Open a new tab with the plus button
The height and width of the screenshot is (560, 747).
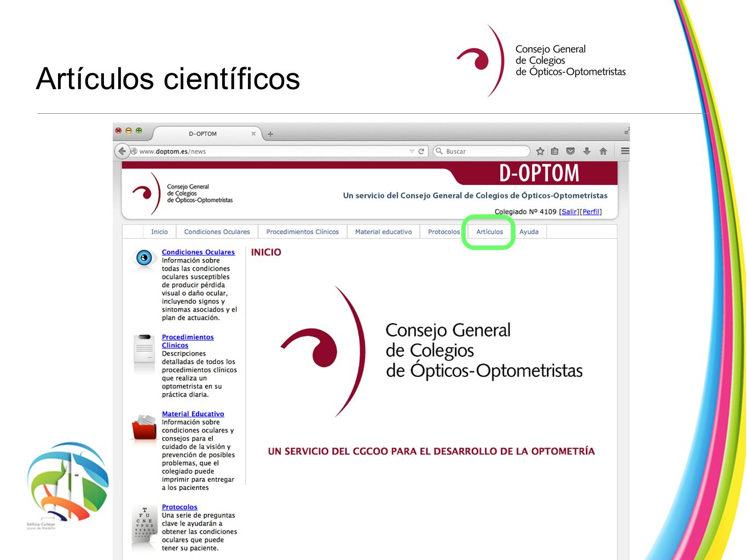(270, 134)
